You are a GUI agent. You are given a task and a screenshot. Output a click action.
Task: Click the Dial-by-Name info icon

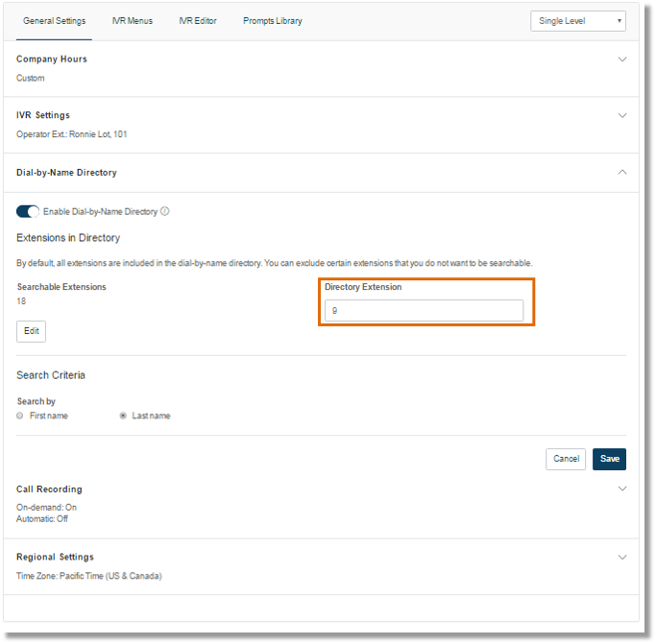165,211
